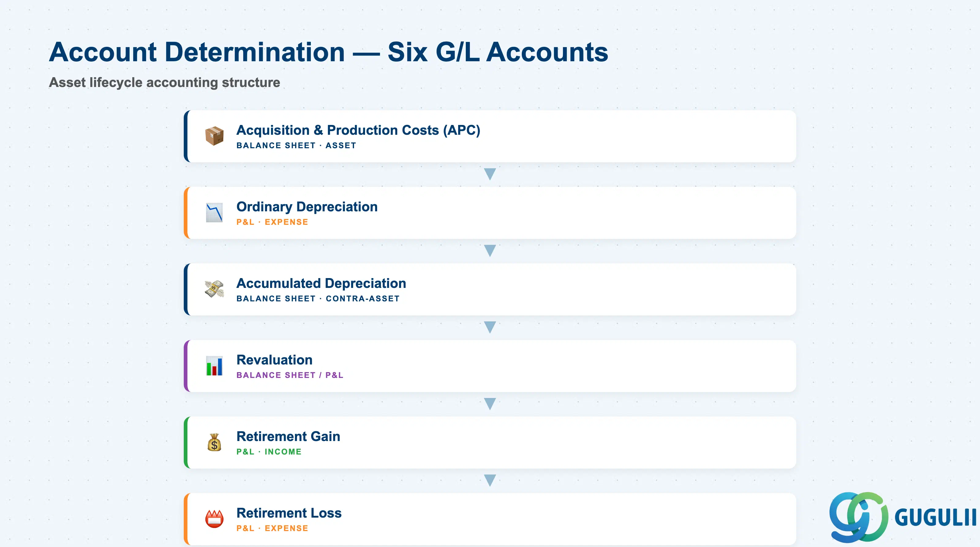Click the package box icon beside APC
Viewport: 980px width, 547px height.
214,136
